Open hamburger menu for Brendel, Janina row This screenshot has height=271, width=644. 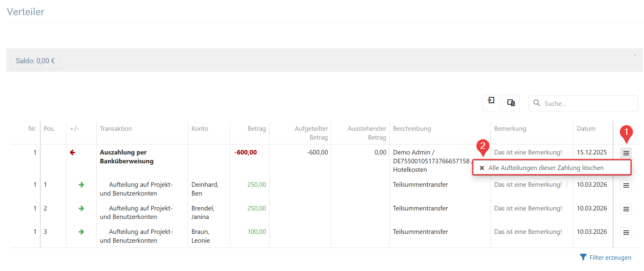[626, 209]
